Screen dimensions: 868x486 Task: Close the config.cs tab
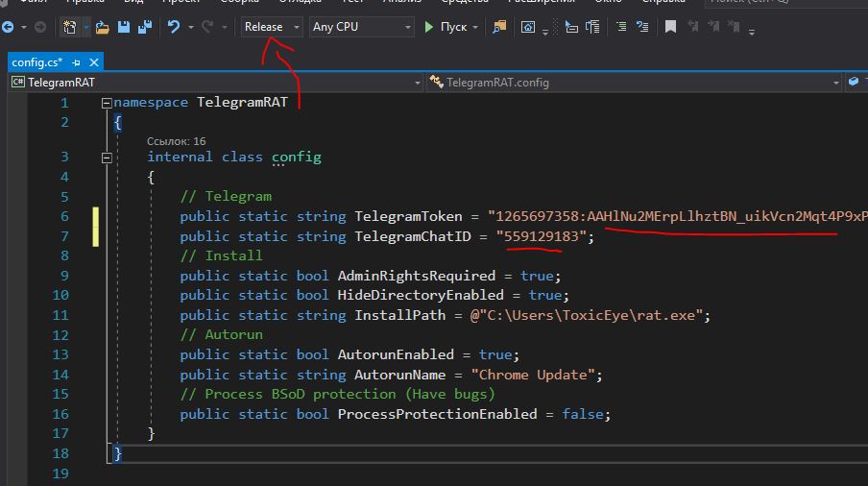point(94,62)
